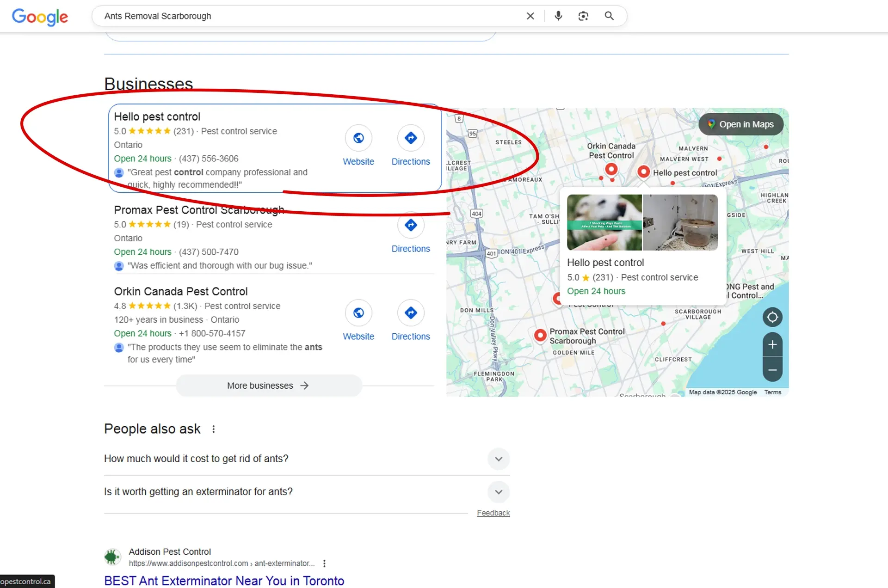888x588 pixels.
Task: Click More businesses button
Action: pos(269,386)
